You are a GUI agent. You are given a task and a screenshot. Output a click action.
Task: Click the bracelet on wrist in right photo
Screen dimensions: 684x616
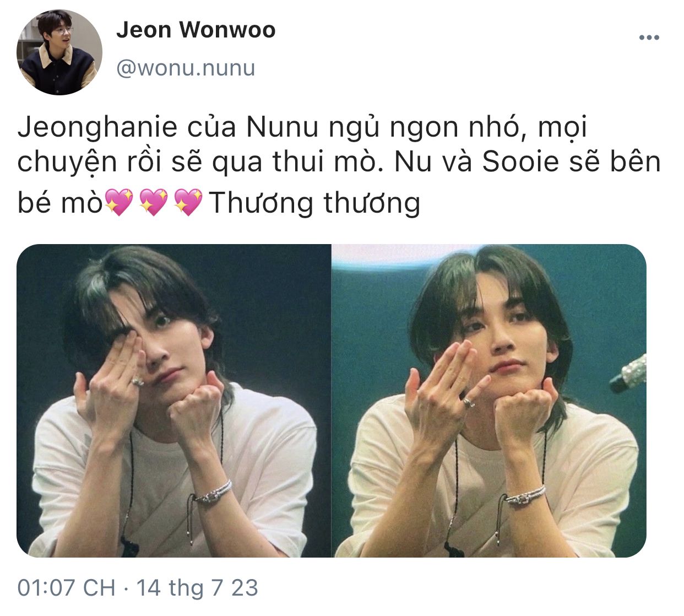point(526,495)
